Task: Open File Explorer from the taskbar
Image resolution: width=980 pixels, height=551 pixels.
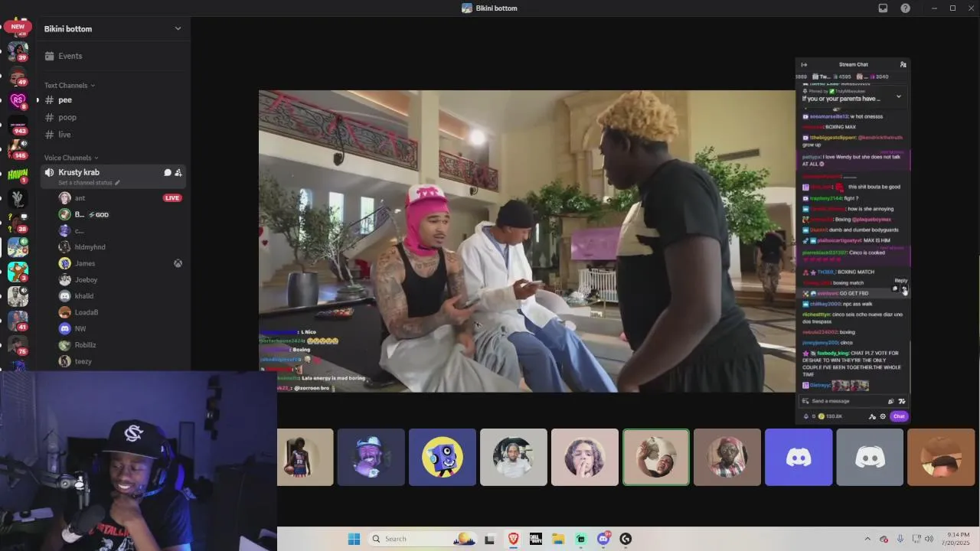Action: point(558,539)
